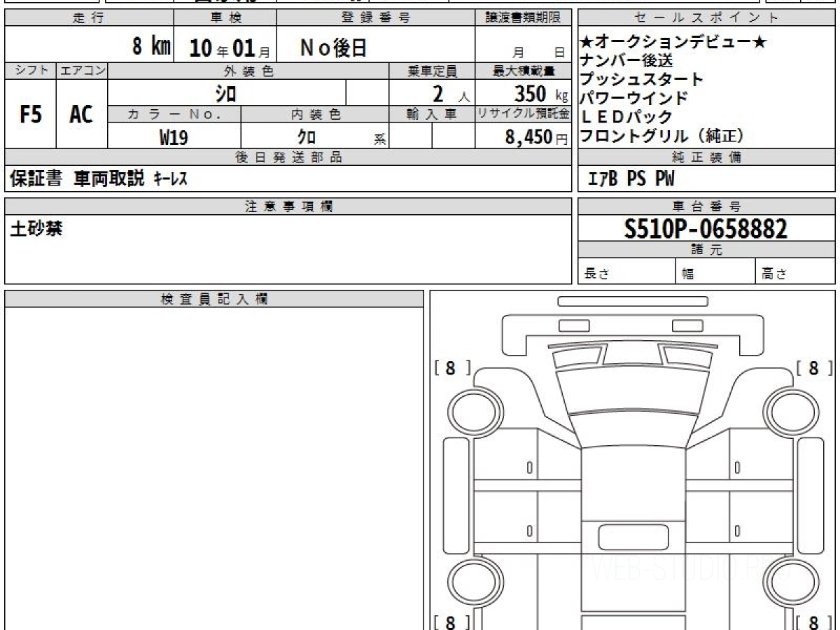The height and width of the screenshot is (630, 840).
Task: Select the 車両取説 item text
Action: [x=109, y=179]
